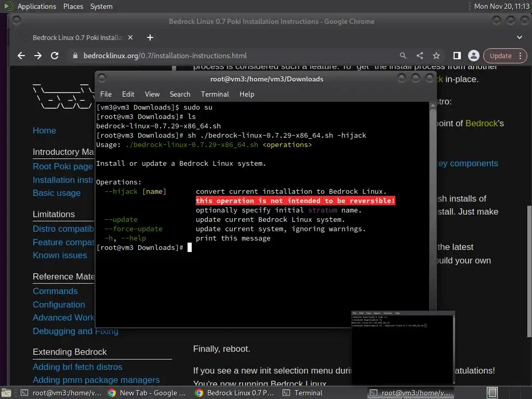Click the '--force-update' option text
The image size is (532, 399).
pyautogui.click(x=134, y=229)
